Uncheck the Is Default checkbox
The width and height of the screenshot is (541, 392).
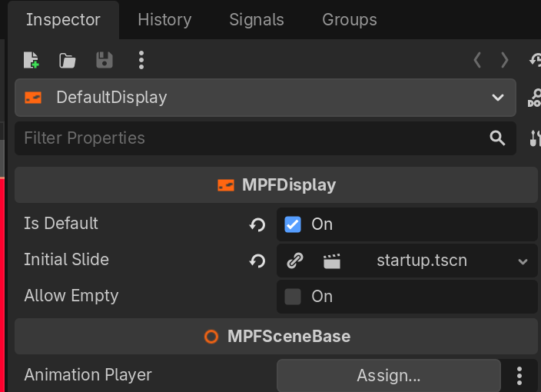[293, 224]
